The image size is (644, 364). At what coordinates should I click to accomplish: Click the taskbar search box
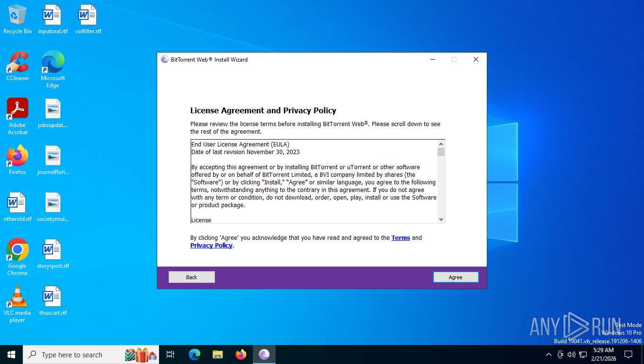[x=91, y=355]
